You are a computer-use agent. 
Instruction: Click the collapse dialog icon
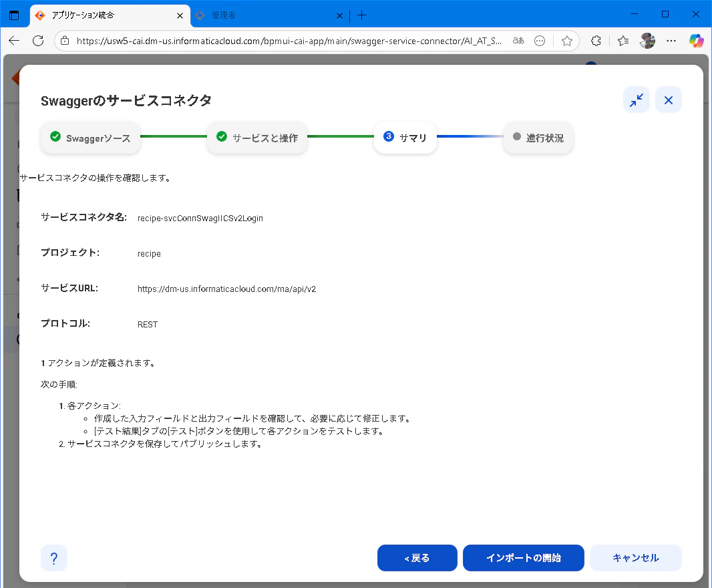click(636, 100)
